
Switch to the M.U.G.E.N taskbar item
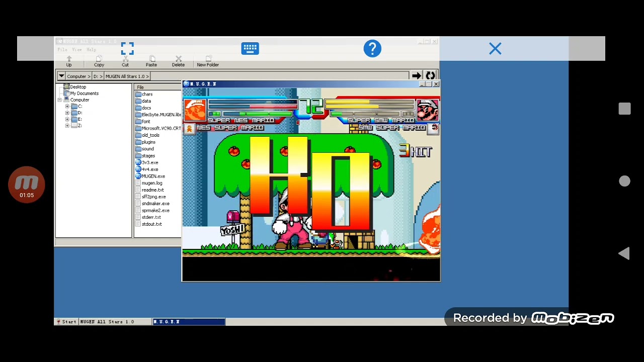[x=189, y=322]
